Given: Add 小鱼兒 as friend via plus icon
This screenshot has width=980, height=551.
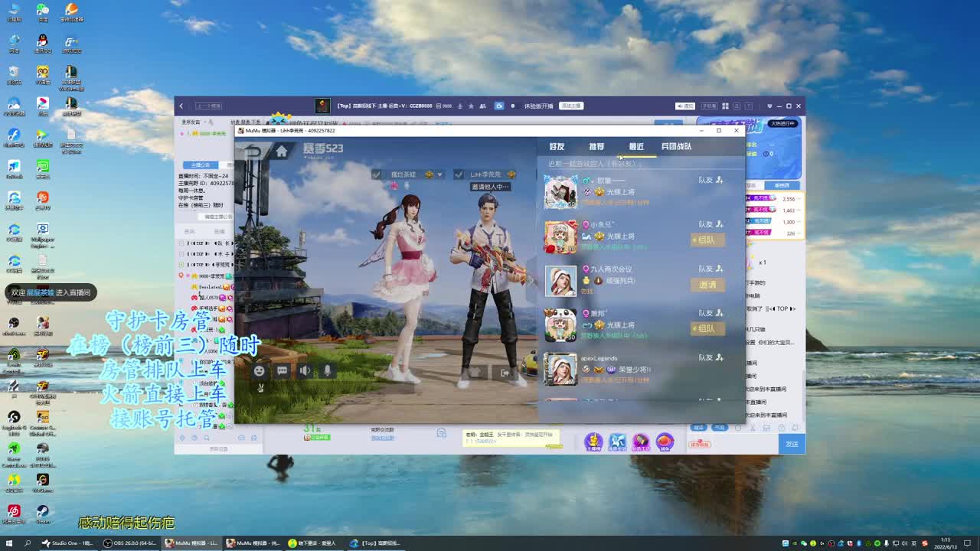Looking at the screenshot, I should 719,224.
